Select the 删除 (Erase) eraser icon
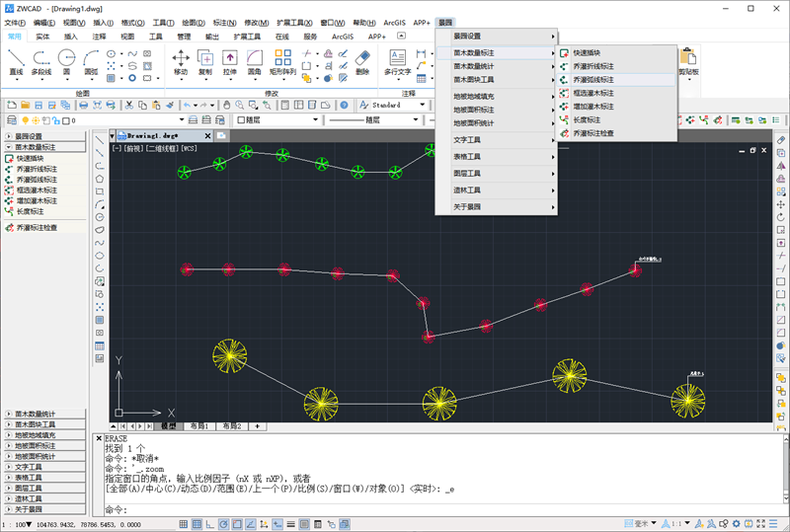790x532 pixels. [x=362, y=60]
